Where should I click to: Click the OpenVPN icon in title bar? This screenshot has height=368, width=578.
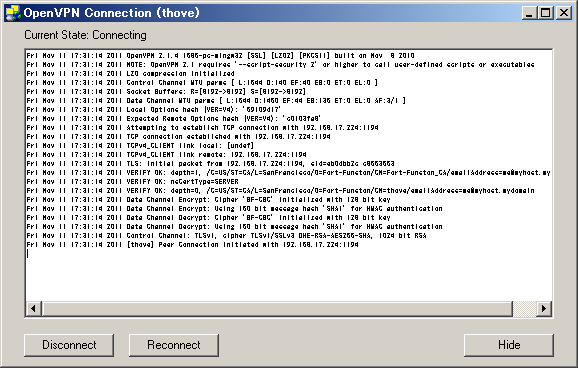coord(13,13)
